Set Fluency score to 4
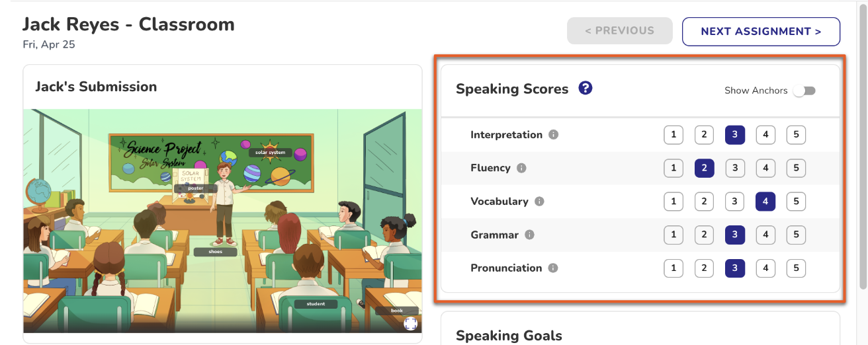This screenshot has width=868, height=345. [x=765, y=168]
